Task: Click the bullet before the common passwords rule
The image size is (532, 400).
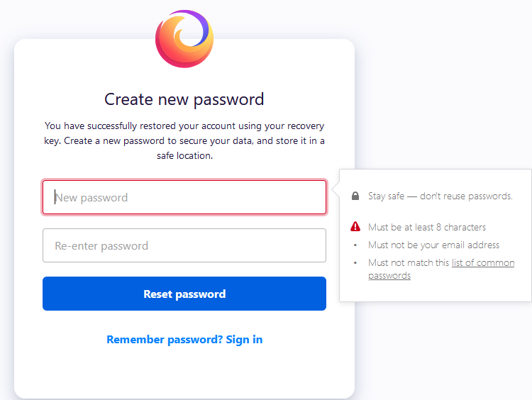Action: pyautogui.click(x=355, y=262)
